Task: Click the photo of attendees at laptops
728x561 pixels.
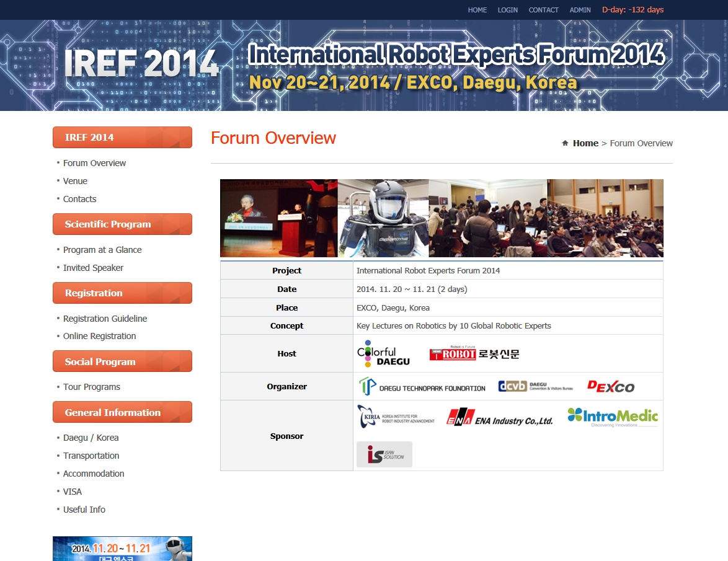Action: click(x=488, y=218)
